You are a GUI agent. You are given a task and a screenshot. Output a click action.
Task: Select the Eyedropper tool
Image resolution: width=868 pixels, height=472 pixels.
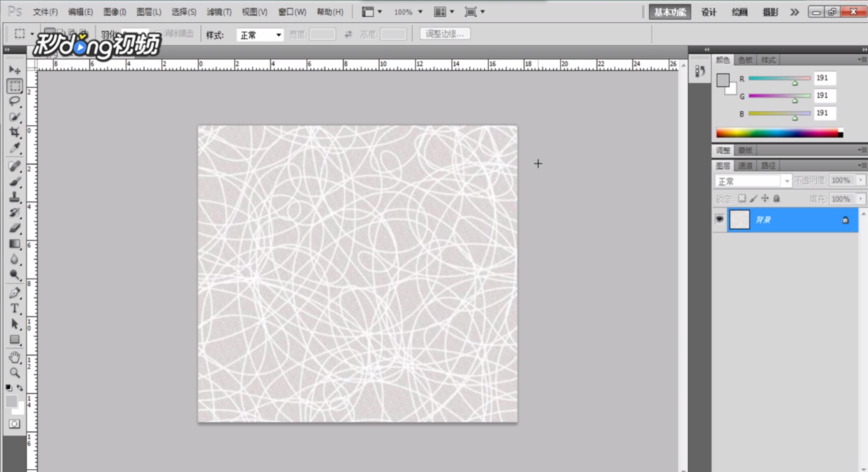(14, 148)
